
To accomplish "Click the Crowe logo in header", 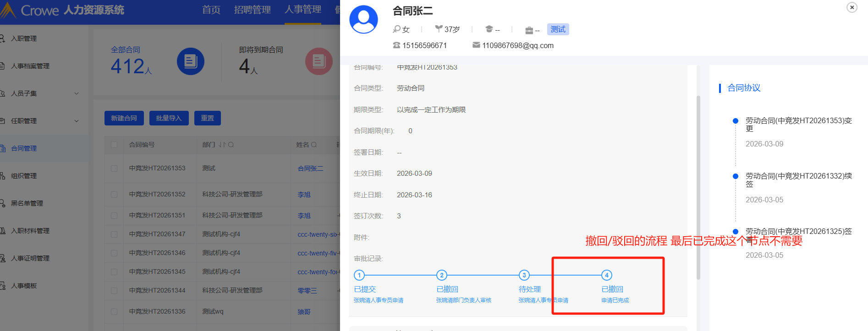I will point(9,10).
